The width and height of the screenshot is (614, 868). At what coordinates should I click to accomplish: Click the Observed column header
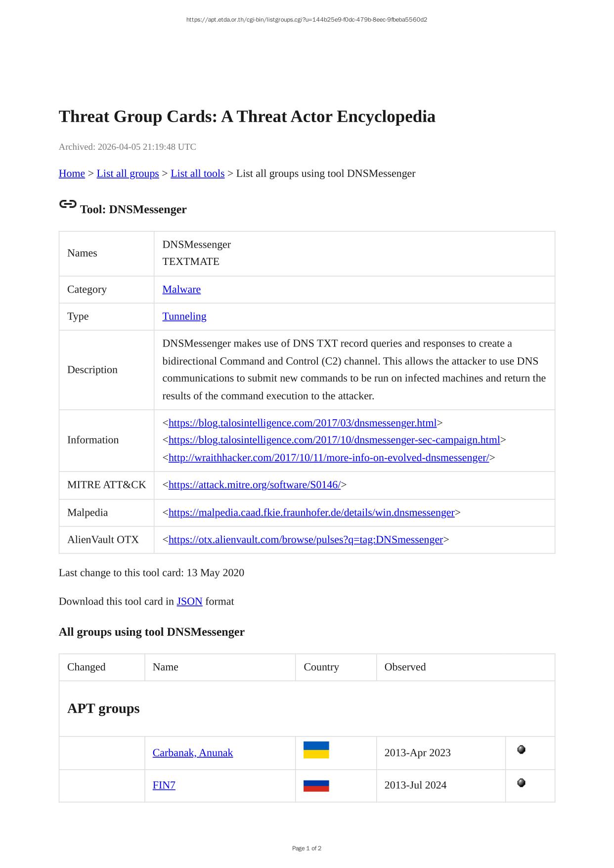click(x=405, y=667)
